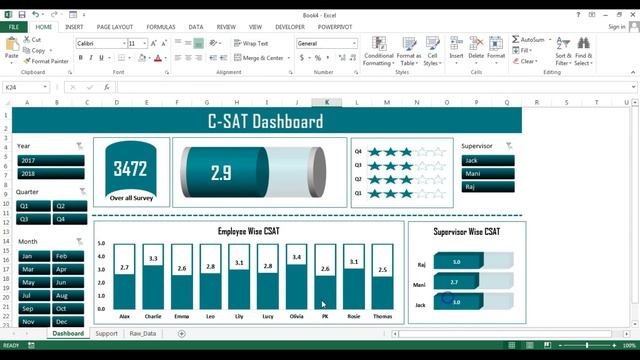This screenshot has height=360, width=640.
Task: Expand the Merge & Center dropdown arrow
Action: (289, 58)
